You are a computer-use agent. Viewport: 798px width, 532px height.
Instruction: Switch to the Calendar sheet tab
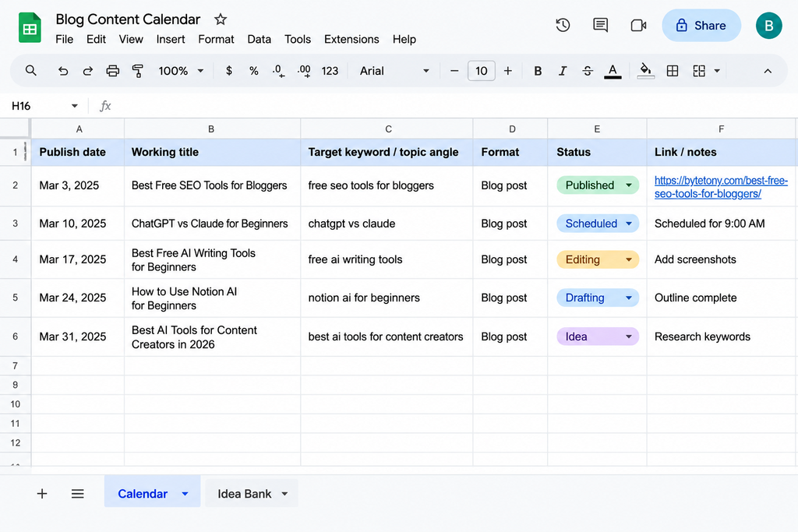point(143,493)
